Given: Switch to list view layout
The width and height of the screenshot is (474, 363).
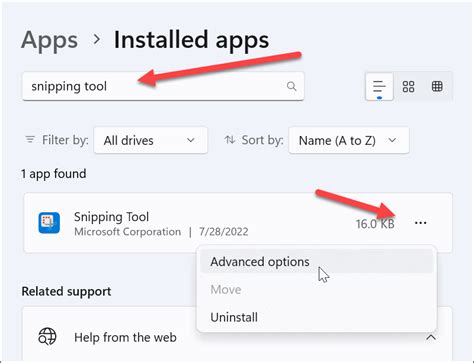Looking at the screenshot, I should point(379,87).
